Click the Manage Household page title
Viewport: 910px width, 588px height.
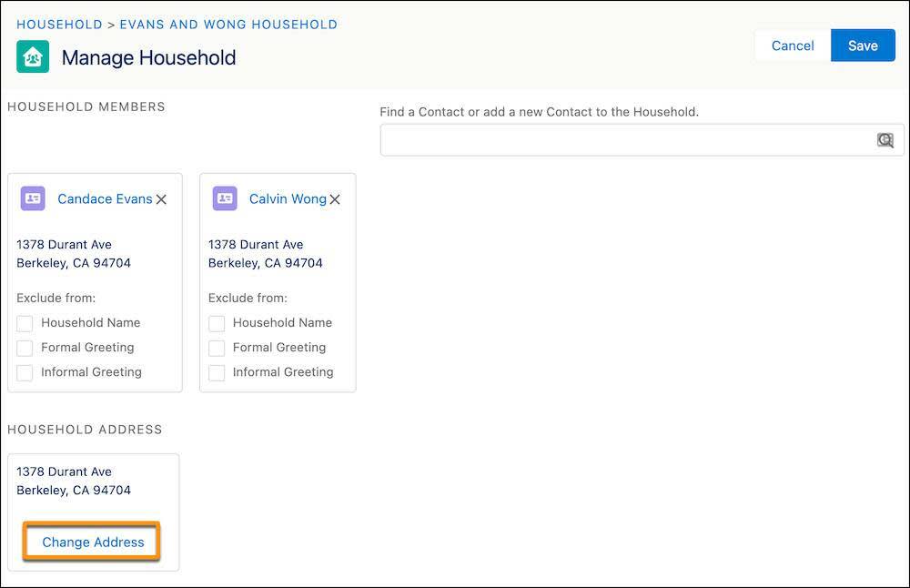coord(148,57)
